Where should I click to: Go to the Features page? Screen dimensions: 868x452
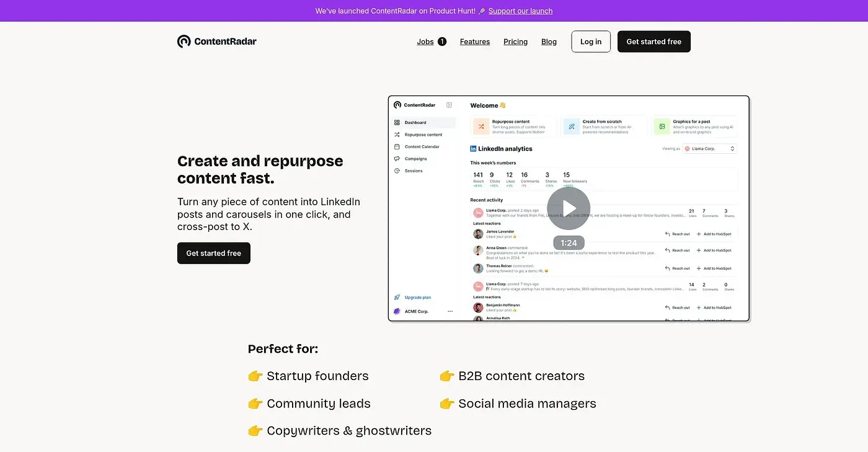(475, 42)
